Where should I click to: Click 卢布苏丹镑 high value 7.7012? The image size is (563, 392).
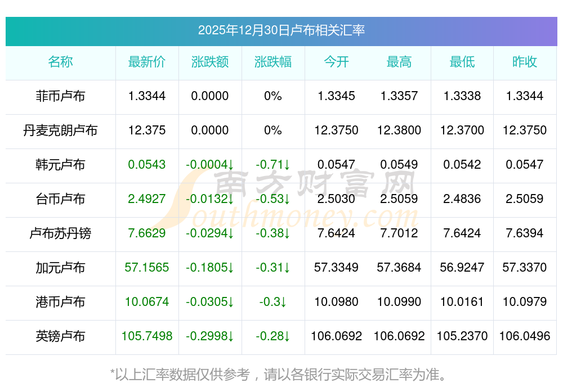pyautogui.click(x=399, y=233)
